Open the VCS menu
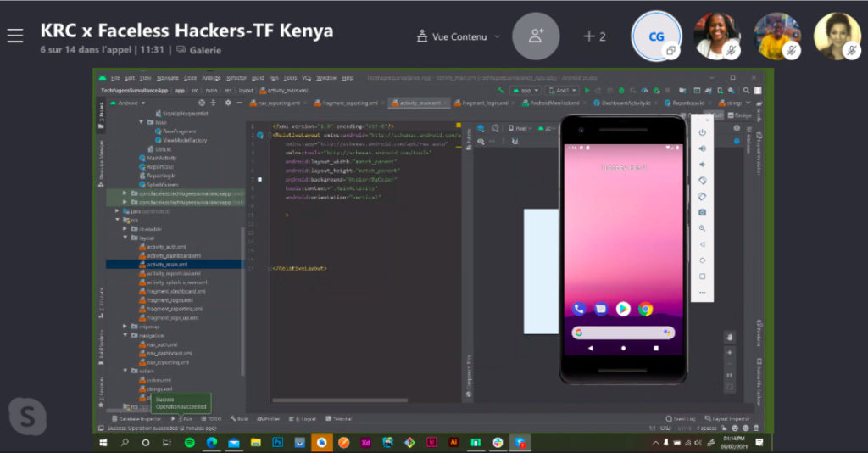This screenshot has height=453, width=868. pyautogui.click(x=306, y=78)
